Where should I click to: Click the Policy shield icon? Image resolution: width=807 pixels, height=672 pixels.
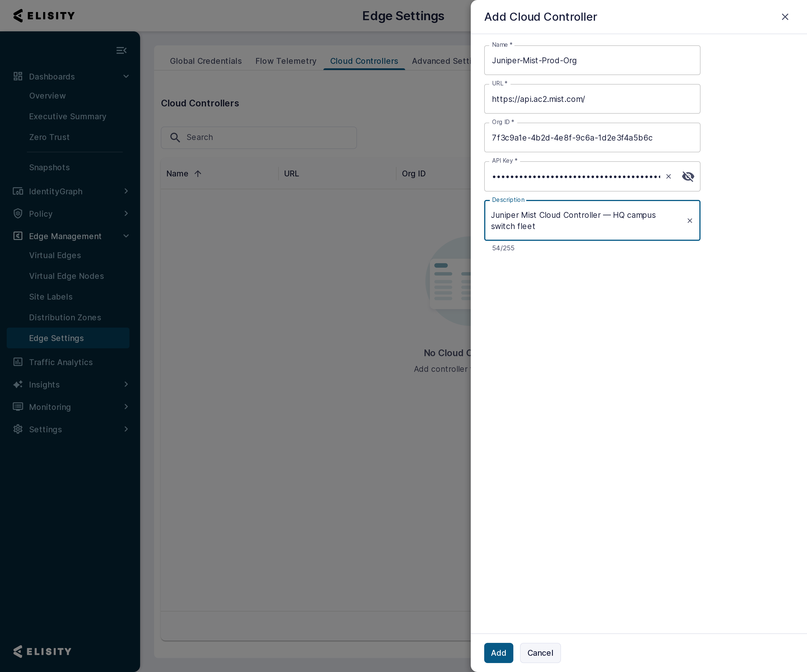pos(18,214)
